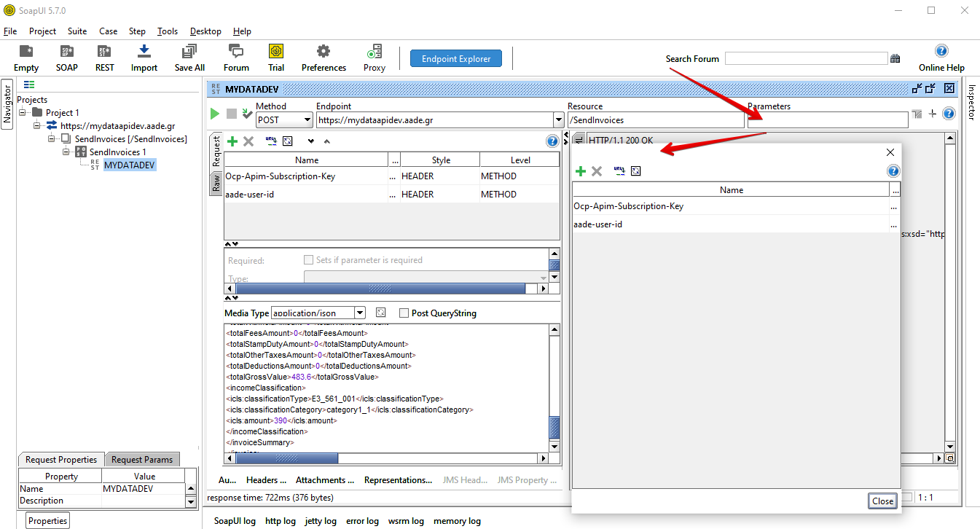Open the Suite menu
980x529 pixels.
point(77,31)
